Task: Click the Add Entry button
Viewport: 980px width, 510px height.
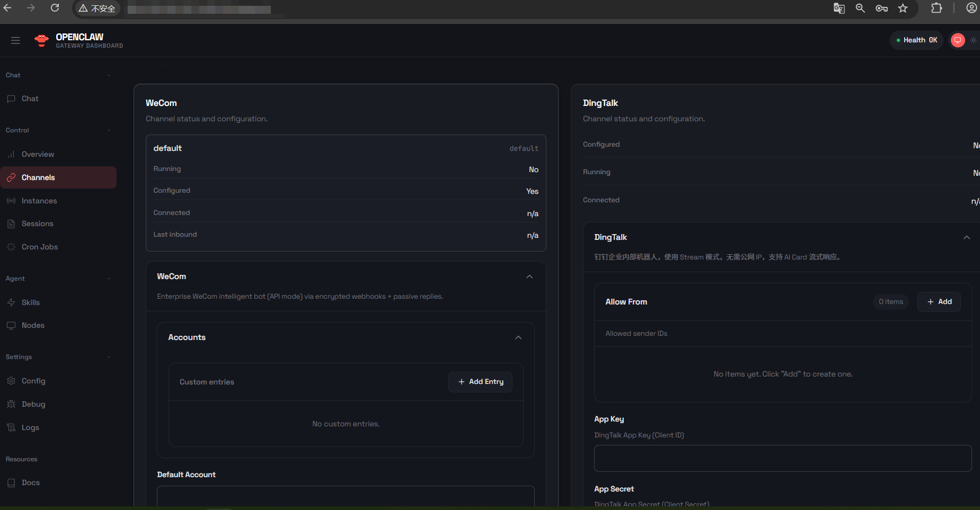Action: [480, 382]
